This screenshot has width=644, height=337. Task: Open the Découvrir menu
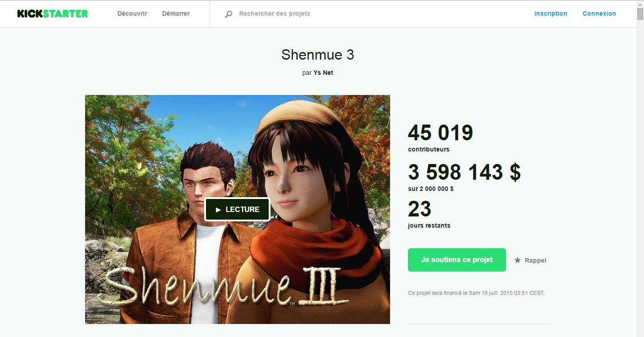coord(132,13)
